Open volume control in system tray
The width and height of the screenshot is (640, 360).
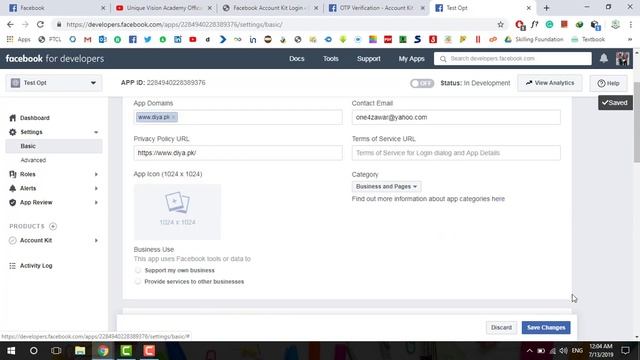pos(564,351)
